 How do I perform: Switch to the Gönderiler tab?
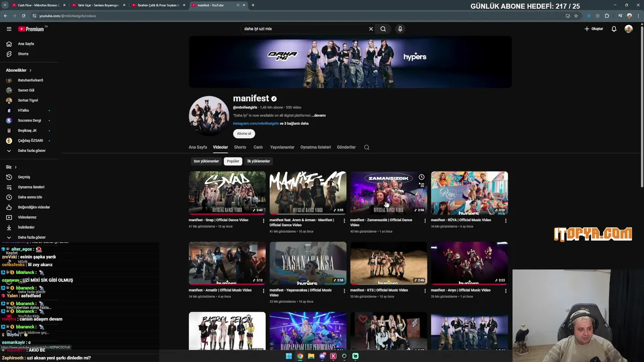click(x=346, y=147)
